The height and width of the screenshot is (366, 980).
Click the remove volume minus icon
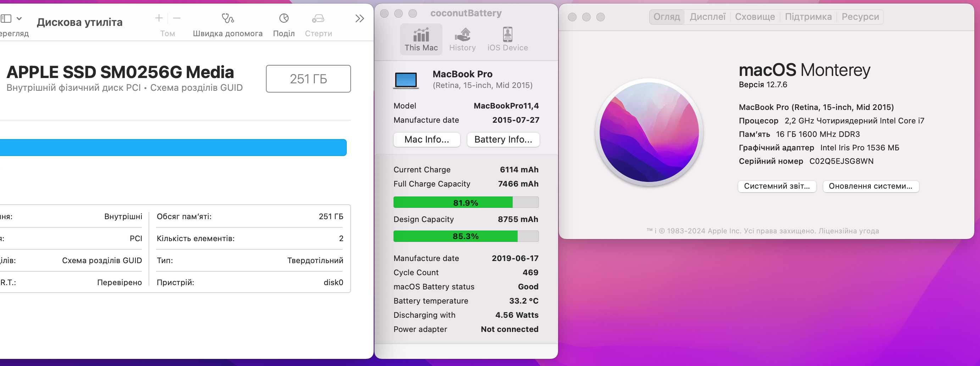(x=177, y=18)
